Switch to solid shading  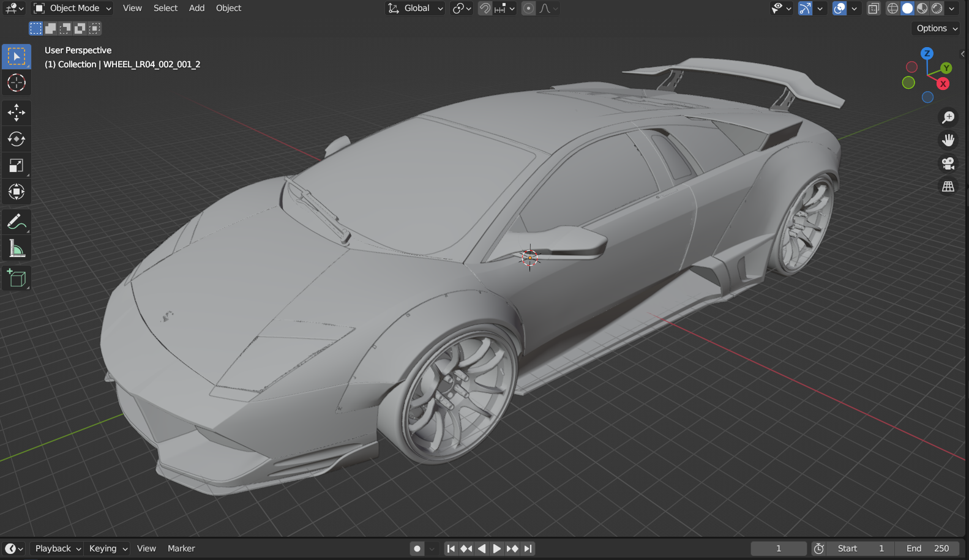(x=908, y=9)
